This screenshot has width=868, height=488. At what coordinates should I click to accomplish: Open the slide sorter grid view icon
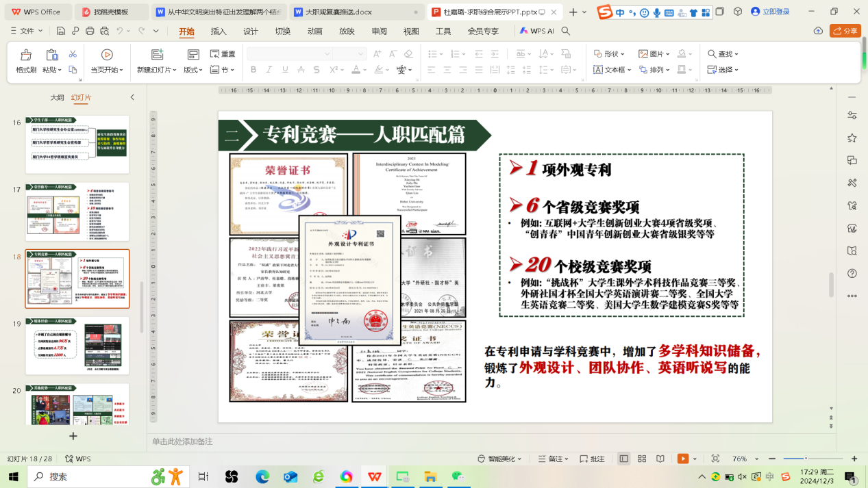(642, 459)
